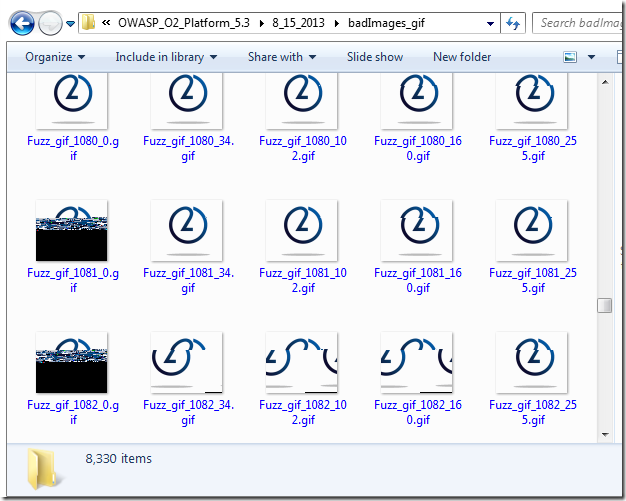The width and height of the screenshot is (626, 501).
Task: Expand the Include in library dropdown
Action: (x=163, y=57)
